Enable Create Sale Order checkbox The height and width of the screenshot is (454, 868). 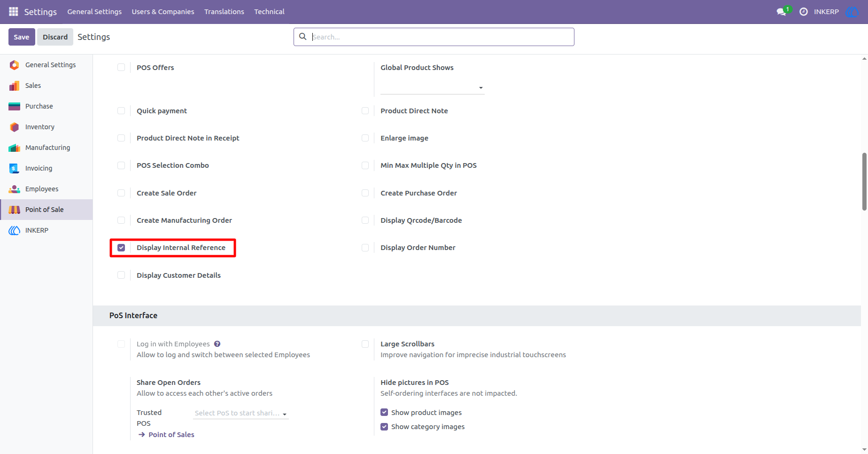pyautogui.click(x=121, y=193)
